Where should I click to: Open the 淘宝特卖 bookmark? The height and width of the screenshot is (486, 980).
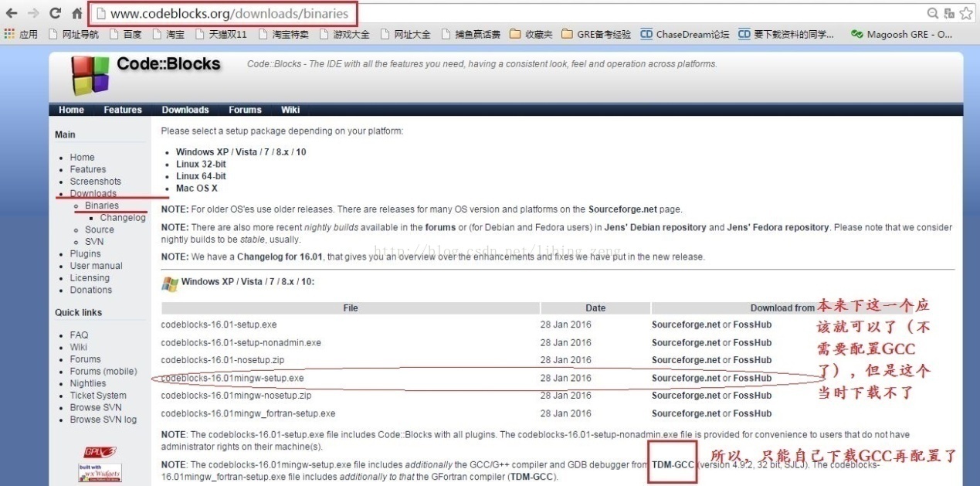pos(283,34)
